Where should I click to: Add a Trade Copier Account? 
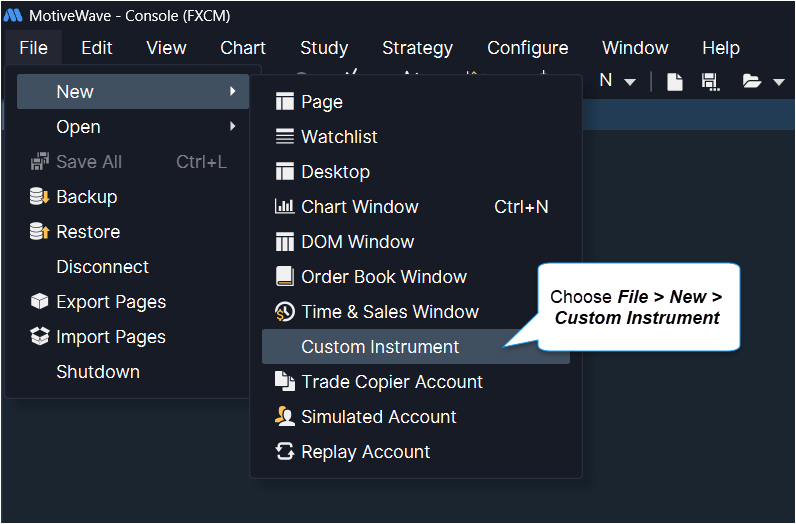pyautogui.click(x=391, y=382)
